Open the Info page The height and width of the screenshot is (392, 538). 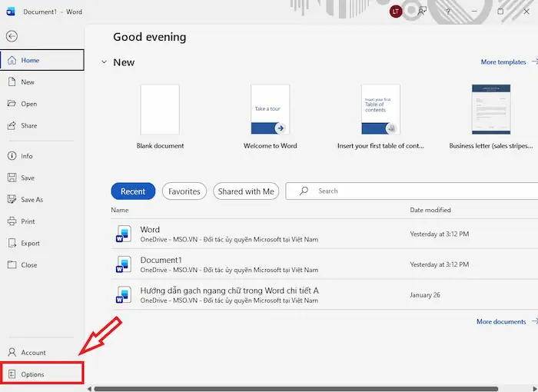[27, 156]
